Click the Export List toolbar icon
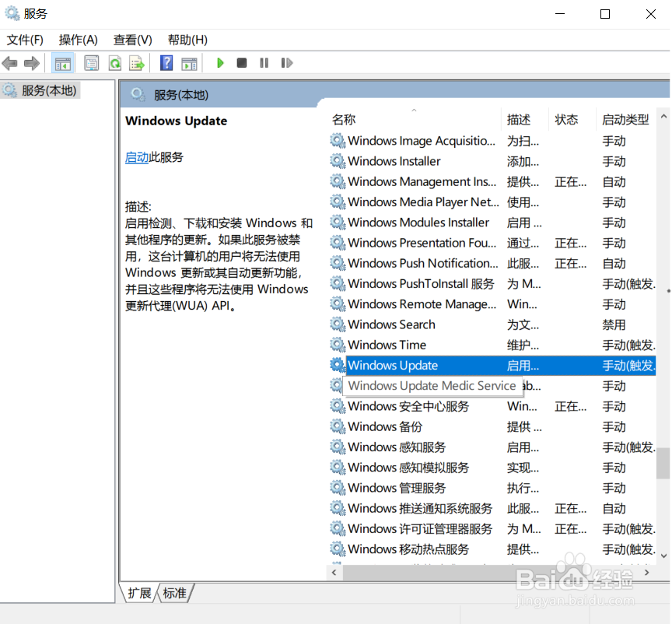Viewport: 672px width, 624px height. pyautogui.click(x=137, y=64)
